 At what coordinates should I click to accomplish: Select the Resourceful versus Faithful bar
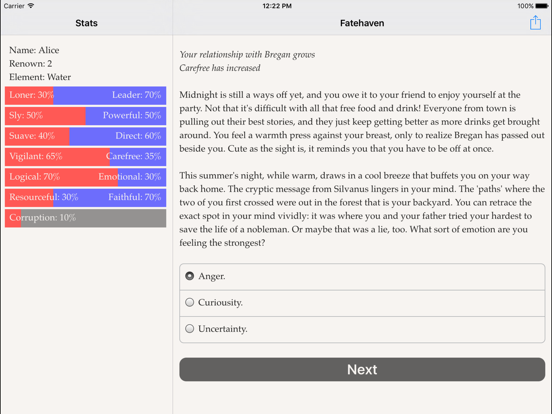(x=86, y=197)
